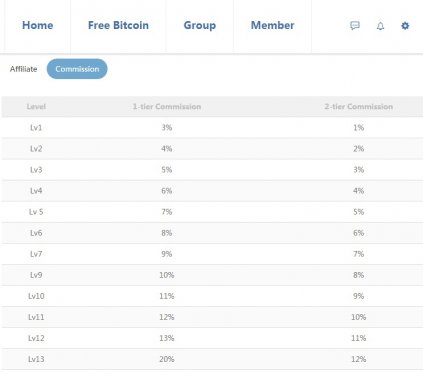This screenshot has width=423, height=375.
Task: Open the Free Bitcoin menu
Action: click(118, 25)
